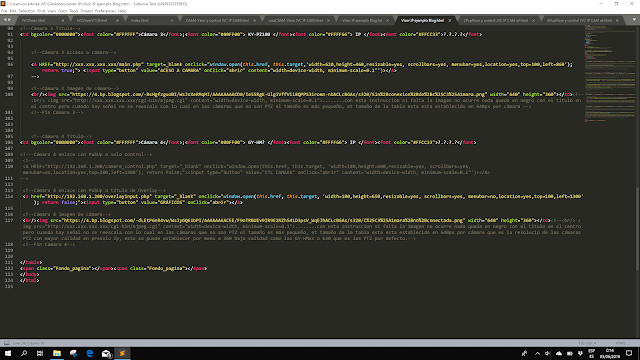The height and width of the screenshot is (360, 640).
Task: Open the OneDrive cloud tray icon
Action: (x=559, y=353)
